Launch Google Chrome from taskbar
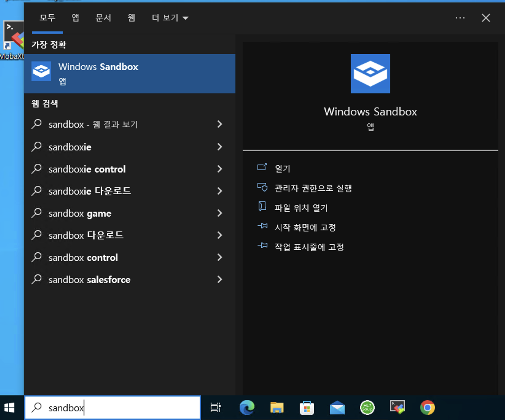This screenshot has width=505, height=420. (427, 408)
